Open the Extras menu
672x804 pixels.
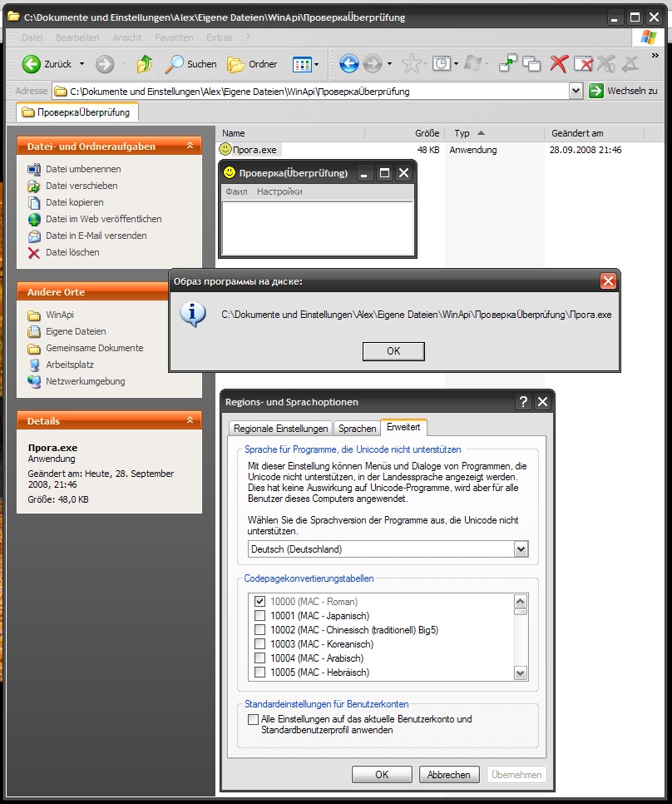[220, 37]
